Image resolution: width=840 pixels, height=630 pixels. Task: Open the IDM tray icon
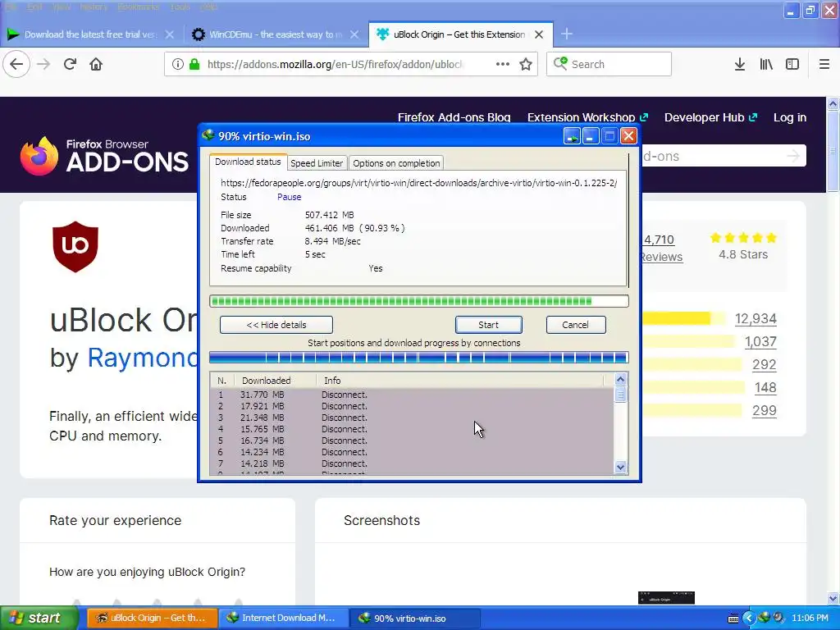click(x=764, y=618)
